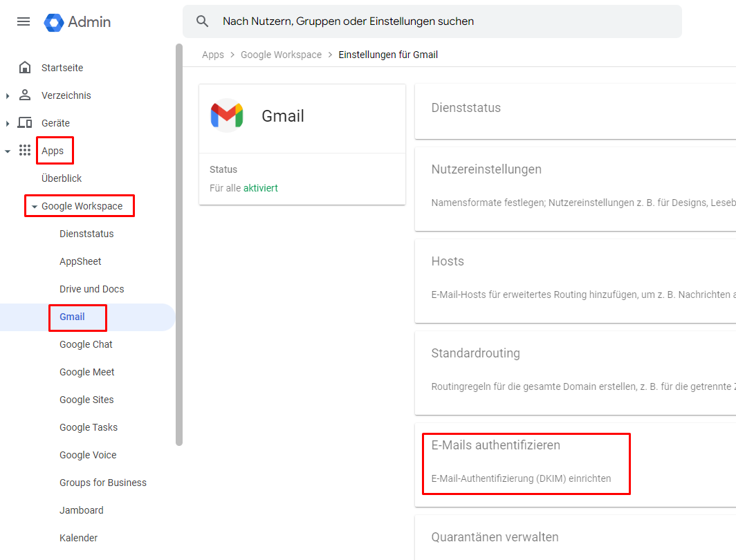Open AppSheet settings
Screen dimensions: 736x560
(80, 261)
